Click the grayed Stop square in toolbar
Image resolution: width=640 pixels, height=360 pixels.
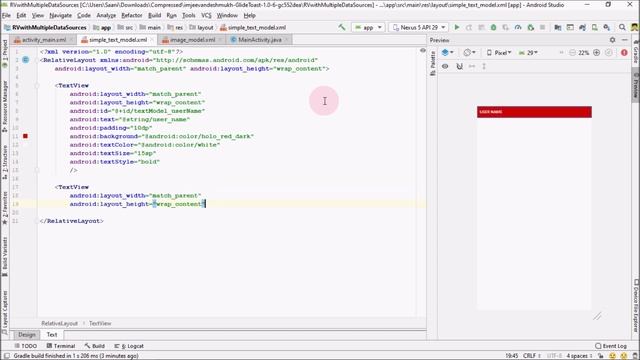click(542, 27)
